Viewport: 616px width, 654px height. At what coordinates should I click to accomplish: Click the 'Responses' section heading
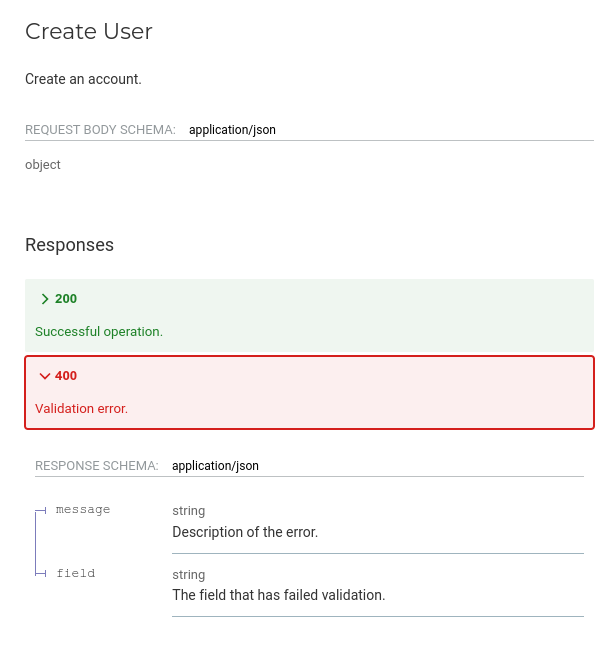69,245
